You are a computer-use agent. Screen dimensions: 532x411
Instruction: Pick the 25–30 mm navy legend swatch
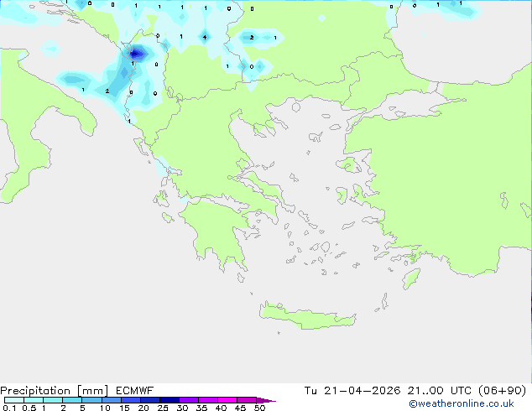[x=169, y=400]
